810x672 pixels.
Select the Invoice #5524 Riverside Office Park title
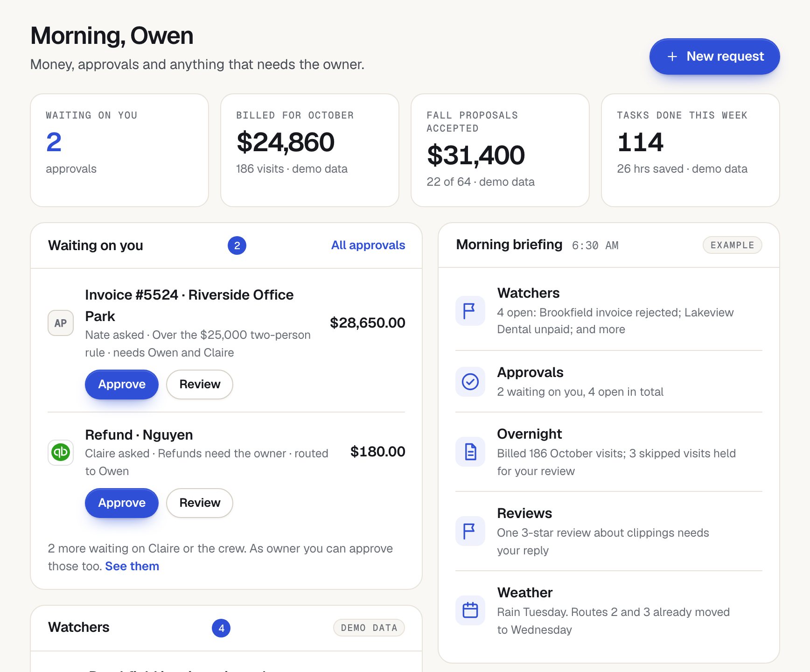click(x=189, y=306)
